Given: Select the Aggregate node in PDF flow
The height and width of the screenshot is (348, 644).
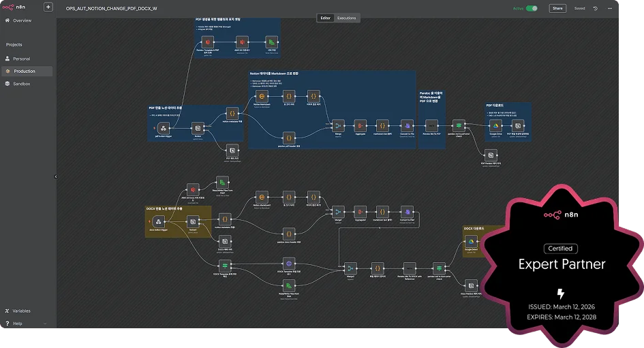Looking at the screenshot, I should click(x=360, y=126).
